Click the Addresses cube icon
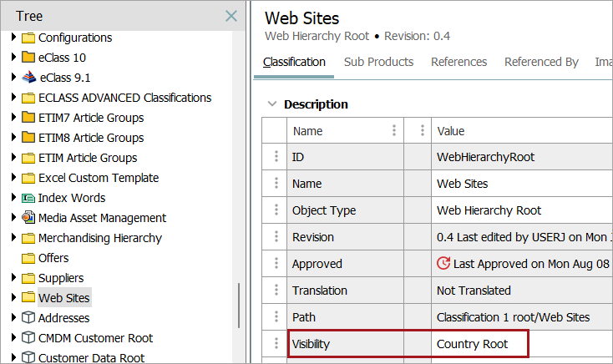This screenshot has width=613, height=364. [28, 318]
